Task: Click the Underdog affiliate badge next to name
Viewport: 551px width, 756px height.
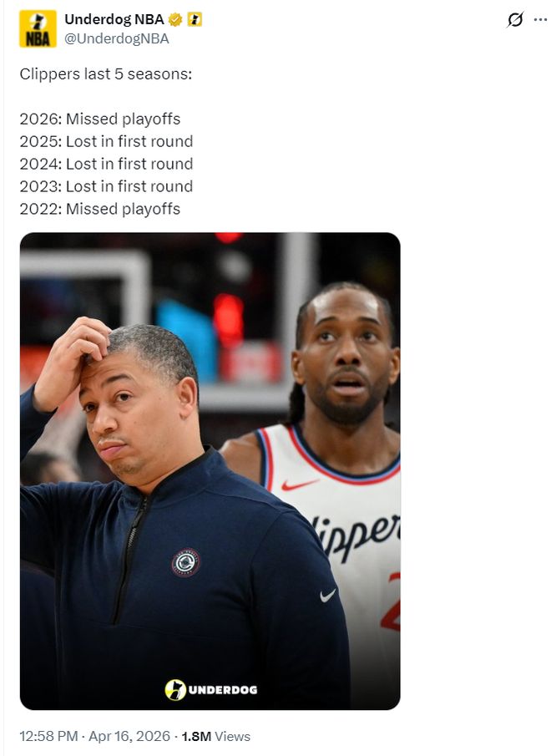Action: click(x=195, y=20)
